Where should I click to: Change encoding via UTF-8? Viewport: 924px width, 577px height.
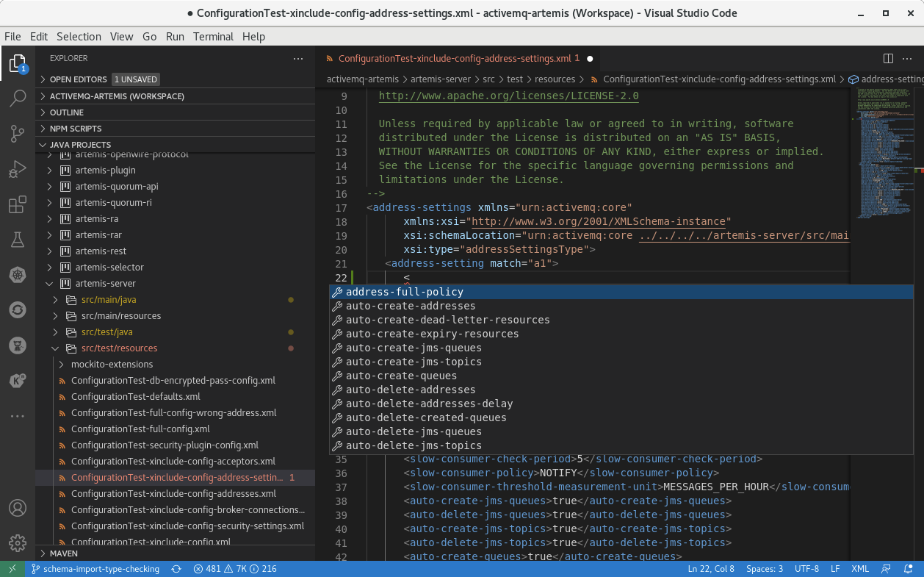coord(806,569)
